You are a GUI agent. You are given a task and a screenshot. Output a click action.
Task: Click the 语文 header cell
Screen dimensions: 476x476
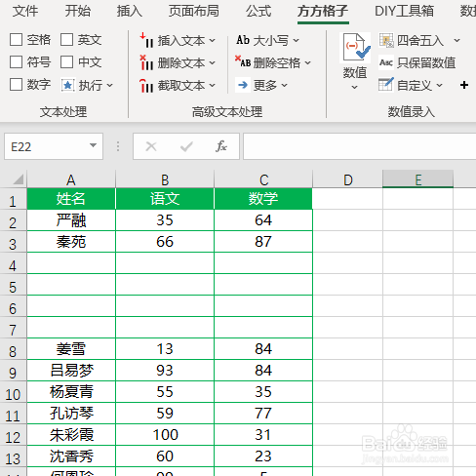[x=165, y=199]
